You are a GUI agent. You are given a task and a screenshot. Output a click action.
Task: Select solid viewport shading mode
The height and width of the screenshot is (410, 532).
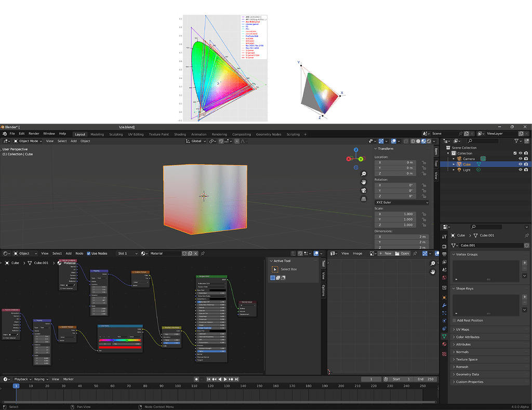418,141
